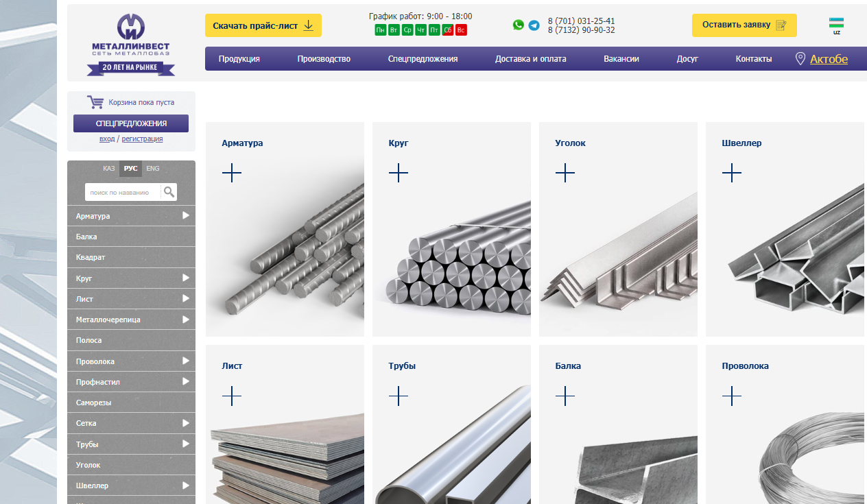This screenshot has height=504, width=867.
Task: Open the Вакансии menu item
Action: pos(621,59)
